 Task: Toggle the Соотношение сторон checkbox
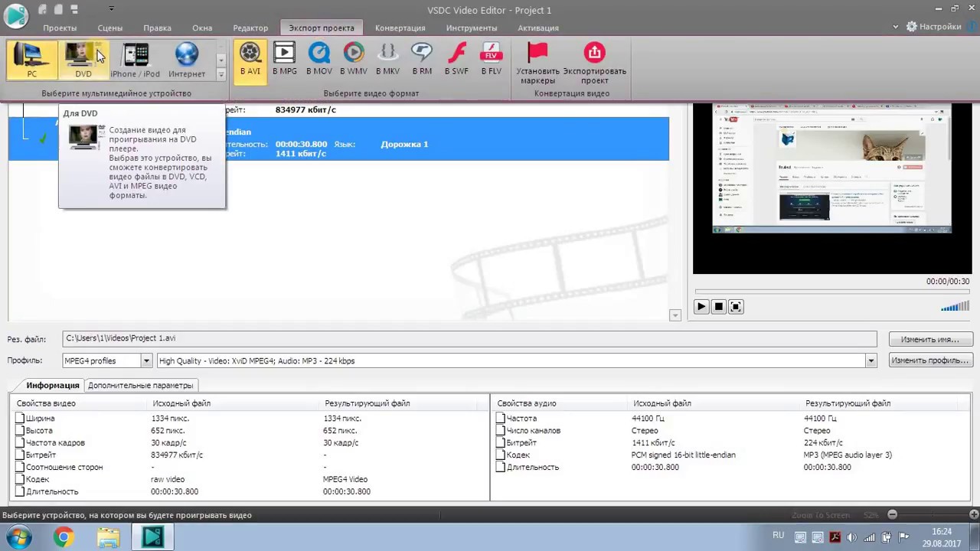20,468
